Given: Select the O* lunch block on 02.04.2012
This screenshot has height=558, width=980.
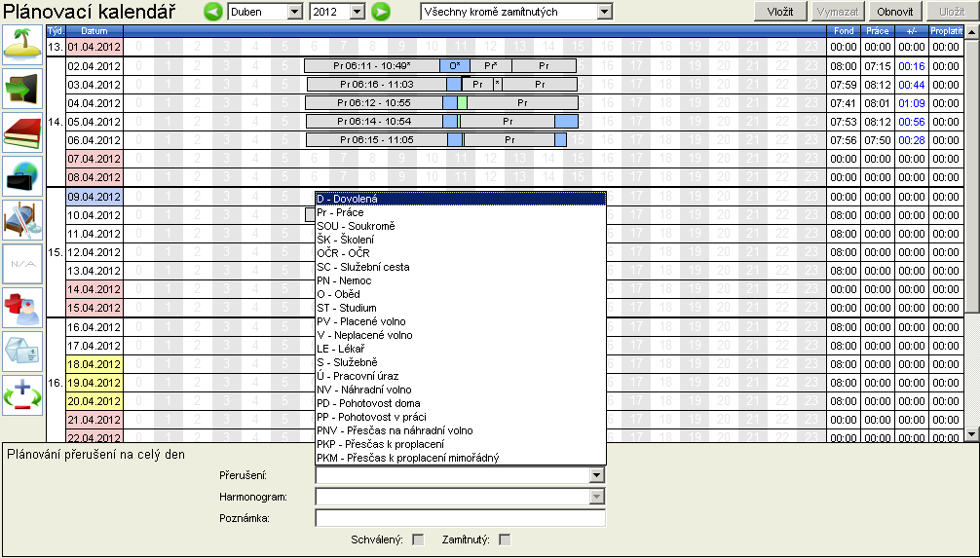Looking at the screenshot, I should tap(454, 65).
